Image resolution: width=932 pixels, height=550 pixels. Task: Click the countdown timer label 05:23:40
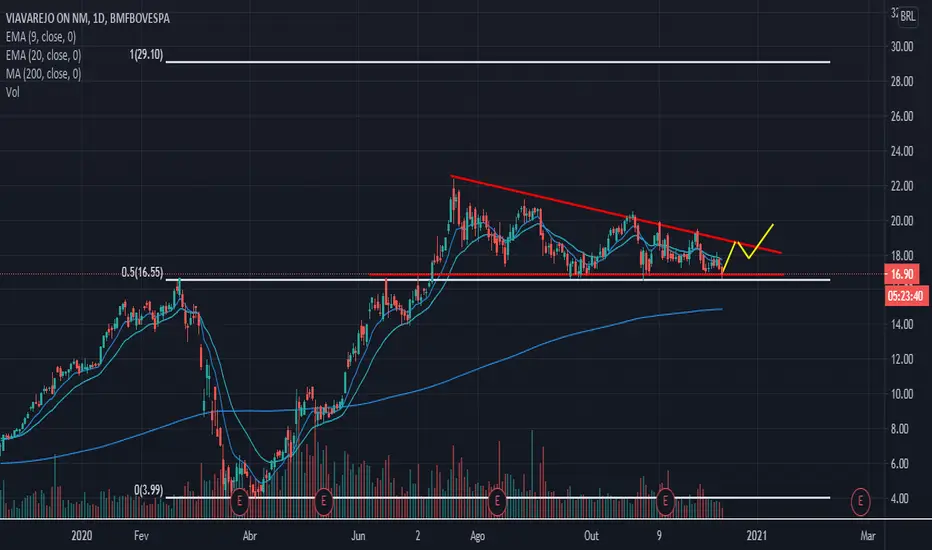(906, 296)
